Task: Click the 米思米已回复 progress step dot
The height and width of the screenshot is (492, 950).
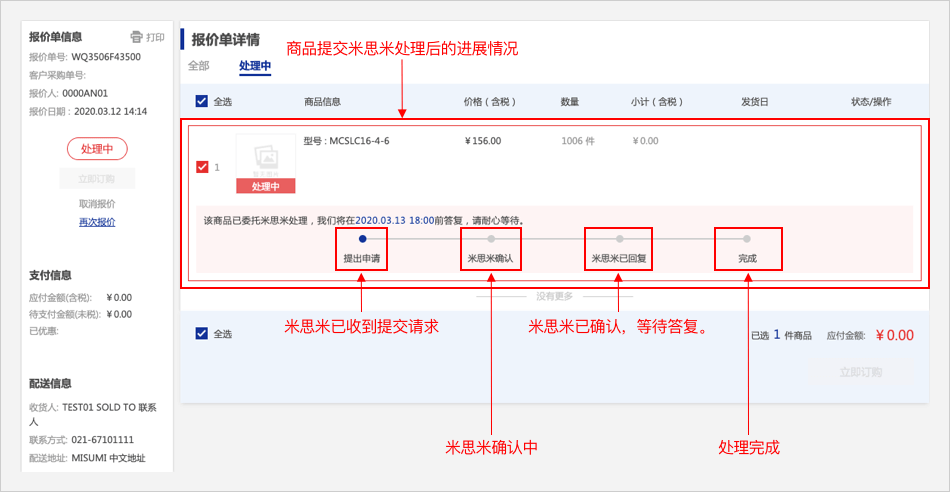Action: (619, 239)
